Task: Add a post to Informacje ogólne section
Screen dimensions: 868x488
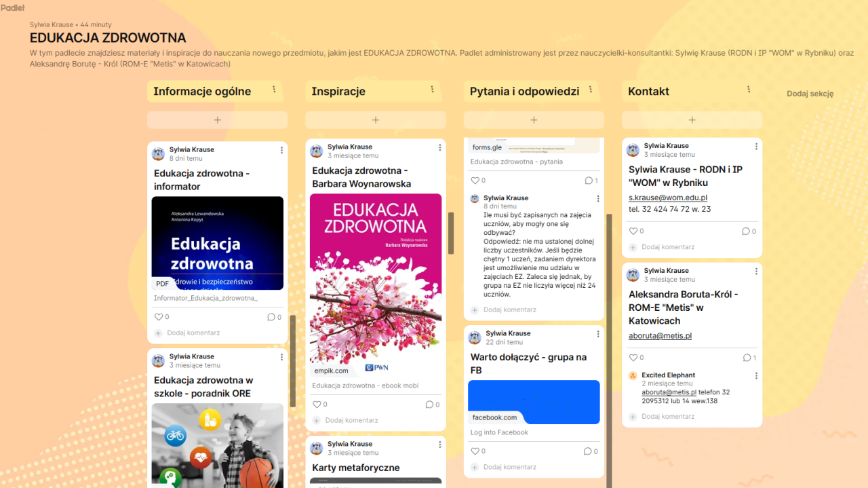Action: coord(218,120)
